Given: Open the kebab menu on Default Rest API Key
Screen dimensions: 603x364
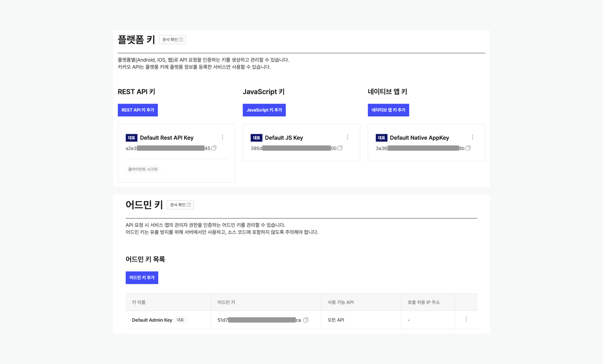Looking at the screenshot, I should 222,137.
